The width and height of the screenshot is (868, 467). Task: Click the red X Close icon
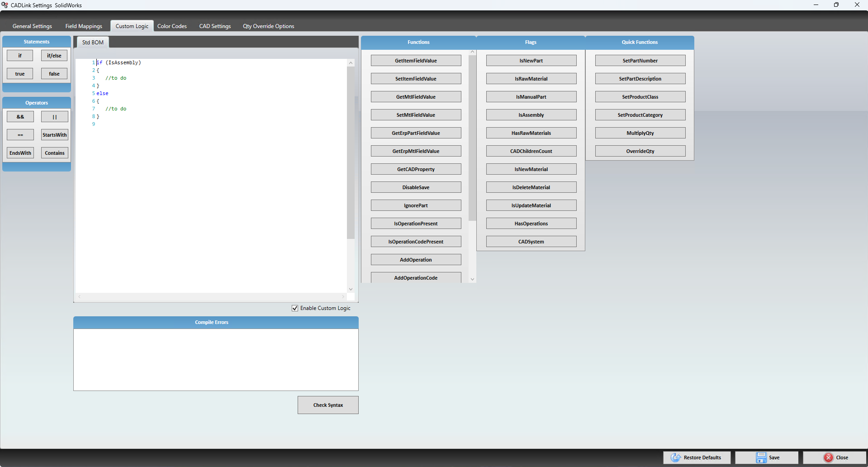click(x=828, y=457)
